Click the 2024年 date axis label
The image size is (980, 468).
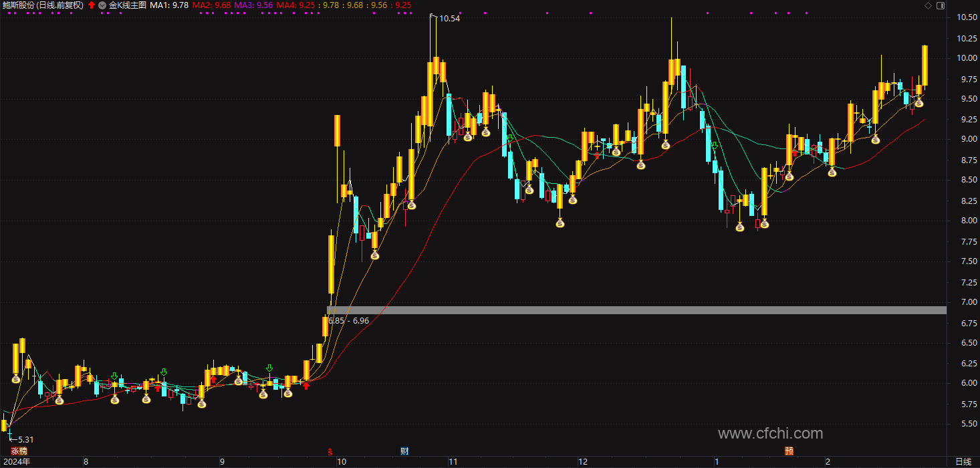tap(17, 462)
